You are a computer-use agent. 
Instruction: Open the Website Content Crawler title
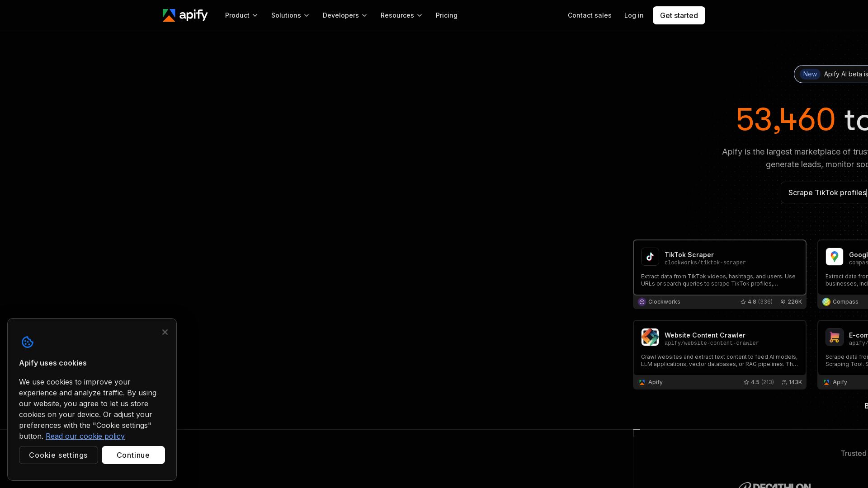click(705, 335)
